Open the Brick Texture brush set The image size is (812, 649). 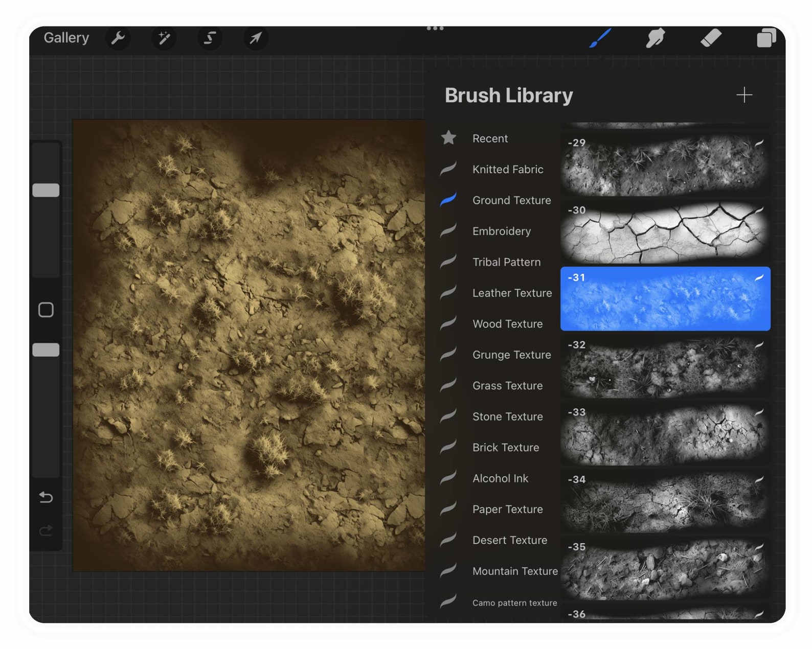506,448
